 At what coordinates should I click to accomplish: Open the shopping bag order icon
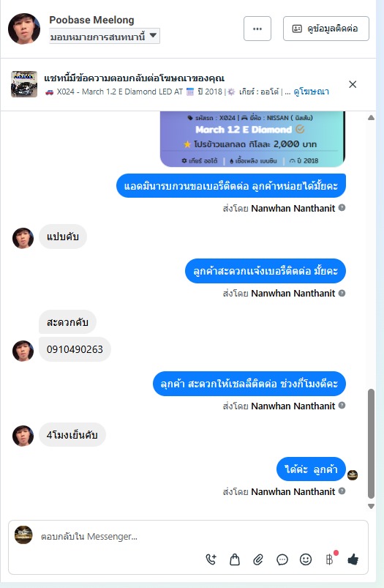tap(235, 559)
